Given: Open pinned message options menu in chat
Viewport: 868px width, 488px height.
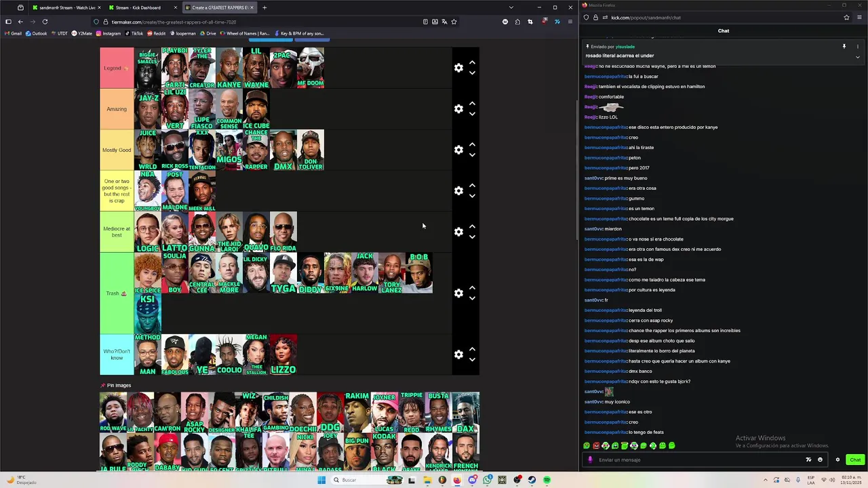Looking at the screenshot, I should [857, 47].
